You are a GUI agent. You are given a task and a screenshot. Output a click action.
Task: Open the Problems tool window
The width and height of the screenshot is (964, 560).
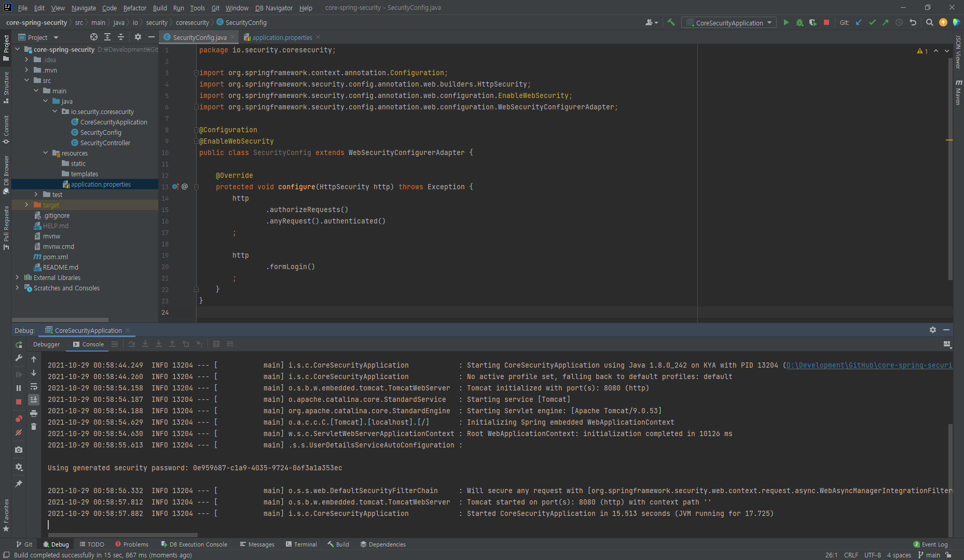(132, 544)
